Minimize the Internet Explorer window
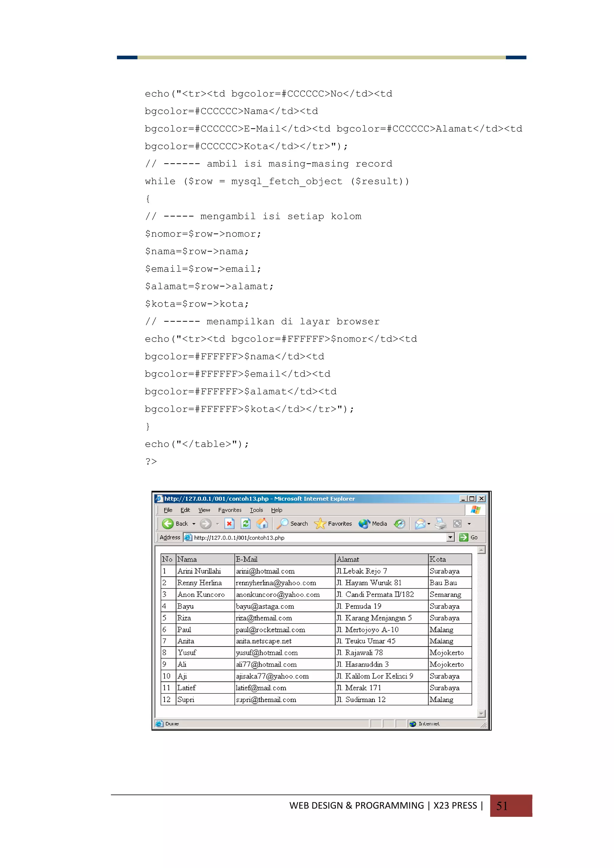614x868 pixels. pos(463,499)
